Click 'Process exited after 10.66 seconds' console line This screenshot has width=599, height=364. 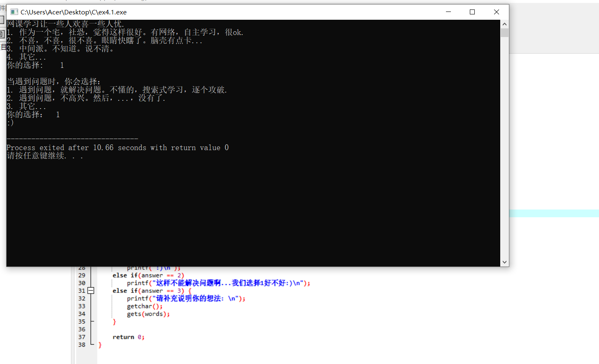(118, 148)
